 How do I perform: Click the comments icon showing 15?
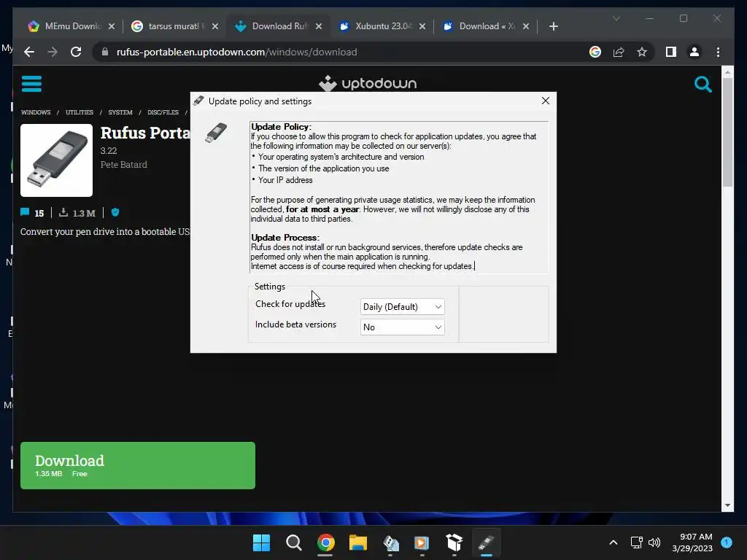click(25, 212)
